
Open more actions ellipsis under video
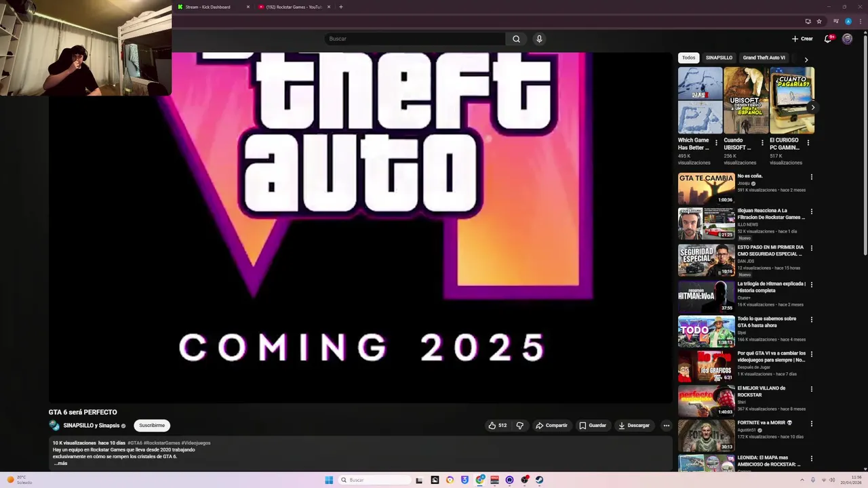click(x=667, y=426)
